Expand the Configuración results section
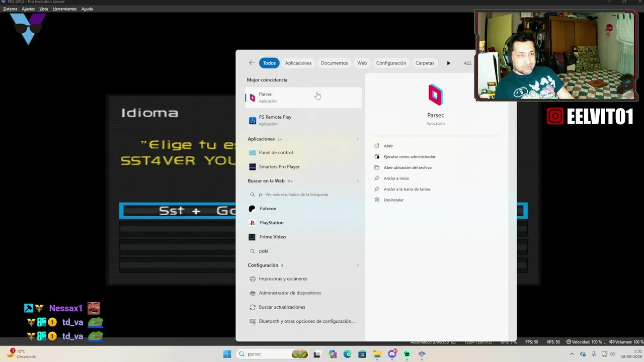Screen dimensions: 644x362 click(x=358, y=265)
